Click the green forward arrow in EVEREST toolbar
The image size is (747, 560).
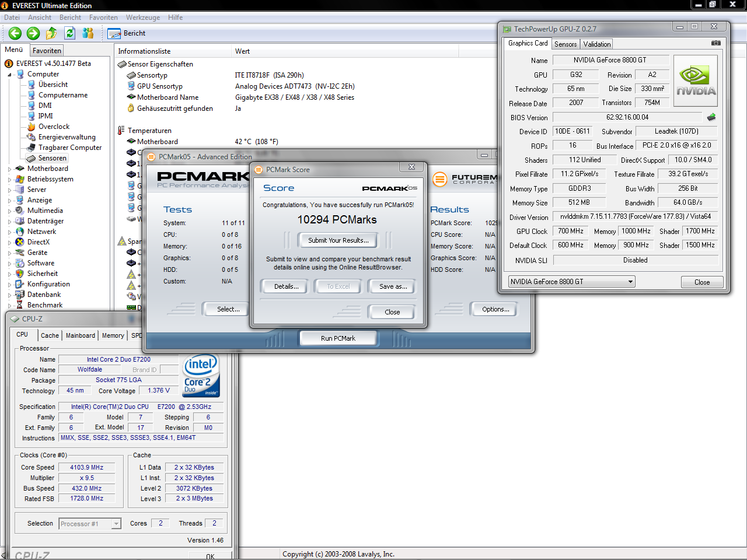[x=33, y=33]
